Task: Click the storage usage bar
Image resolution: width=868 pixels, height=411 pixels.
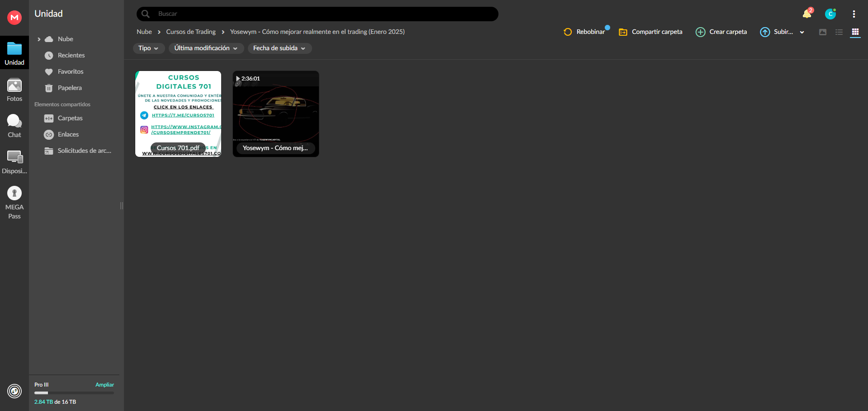Action: (74, 393)
